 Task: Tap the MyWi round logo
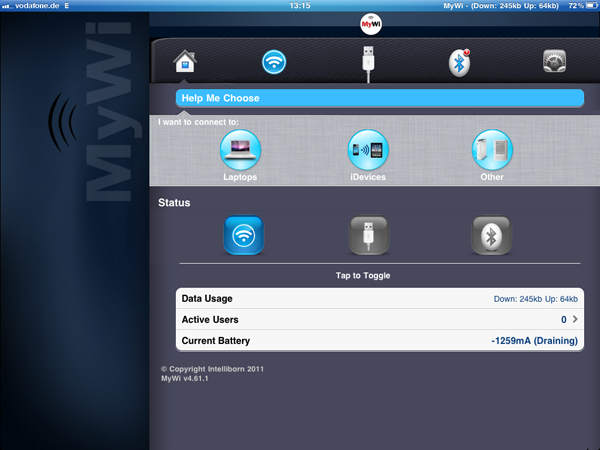tap(371, 24)
